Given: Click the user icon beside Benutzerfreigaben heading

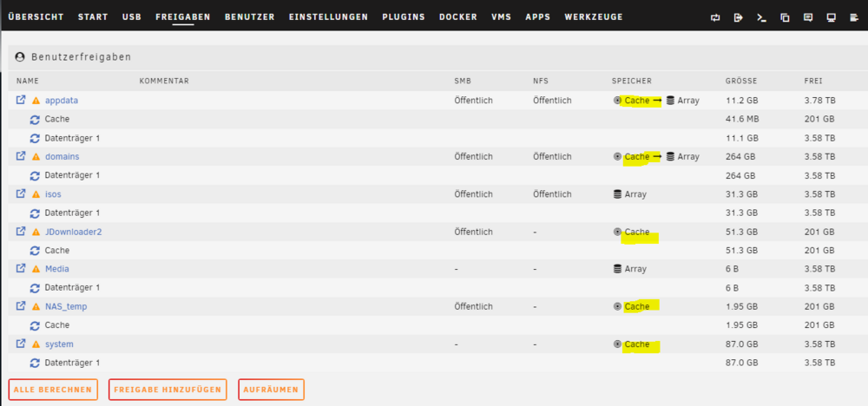Looking at the screenshot, I should click(20, 57).
